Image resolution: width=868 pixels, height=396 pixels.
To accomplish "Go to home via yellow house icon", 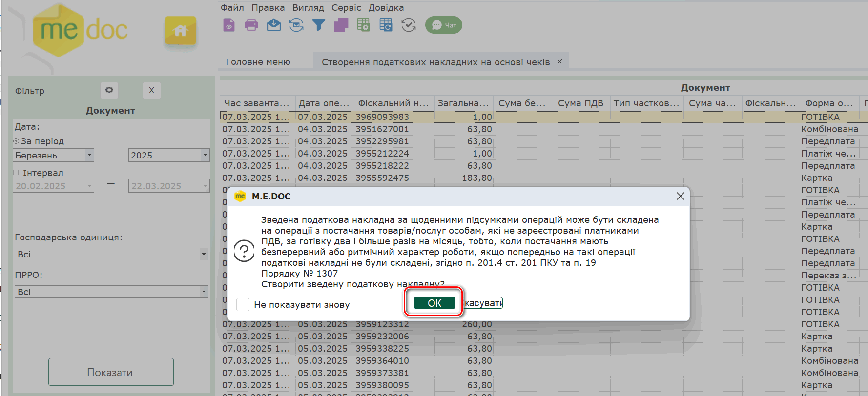I will 180,31.
